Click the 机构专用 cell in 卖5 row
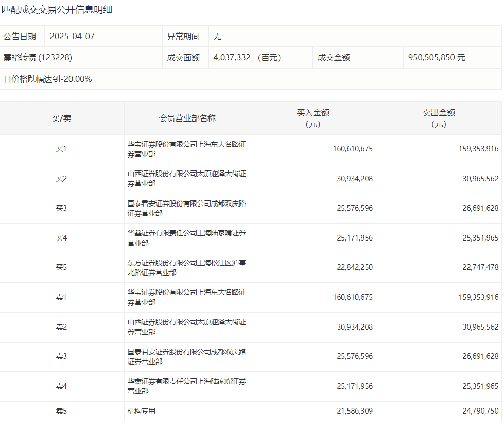This screenshot has width=504, height=428. tap(142, 411)
